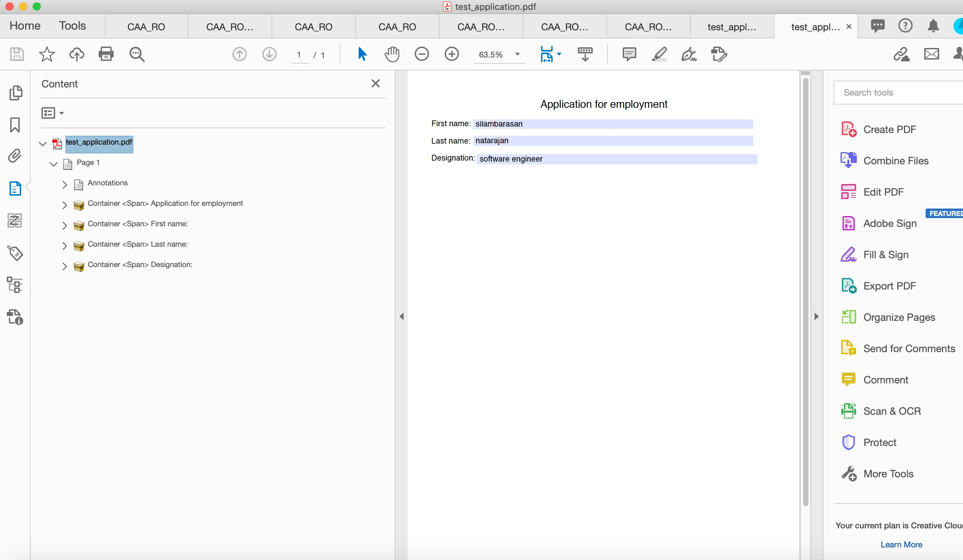
Task: Click the Page Thumbnails sidebar icon
Action: pos(15,93)
